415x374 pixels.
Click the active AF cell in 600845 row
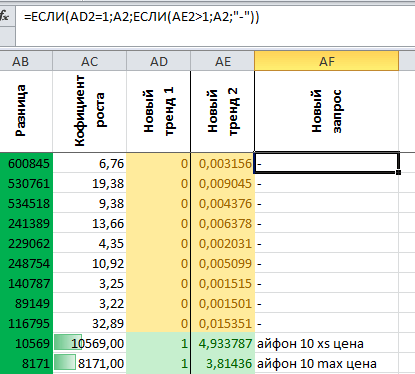click(x=326, y=163)
